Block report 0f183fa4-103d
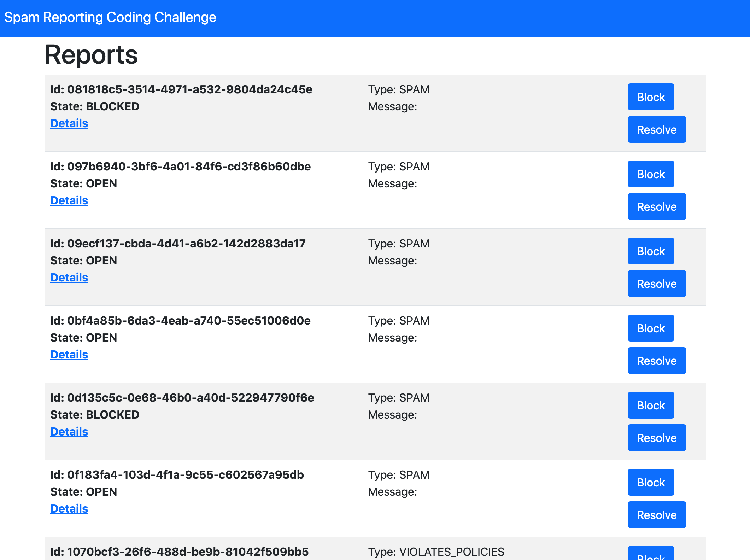The width and height of the screenshot is (750, 560). point(650,482)
